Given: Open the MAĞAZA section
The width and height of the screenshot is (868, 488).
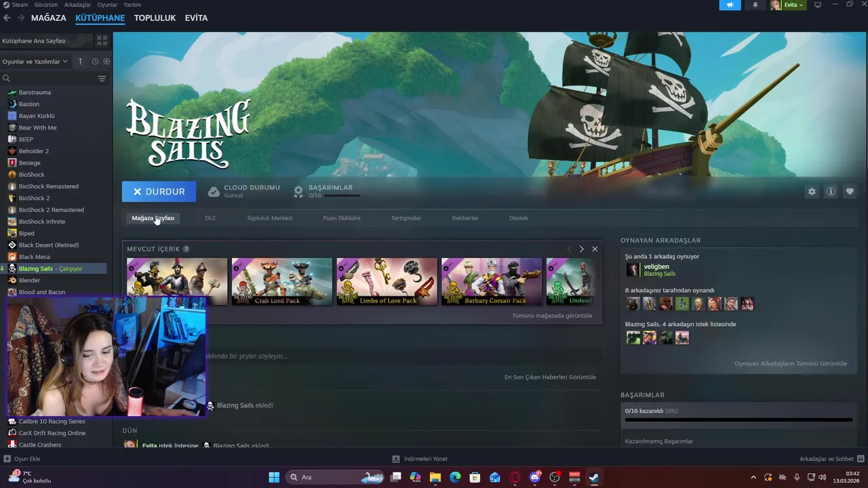Looking at the screenshot, I should [x=49, y=18].
